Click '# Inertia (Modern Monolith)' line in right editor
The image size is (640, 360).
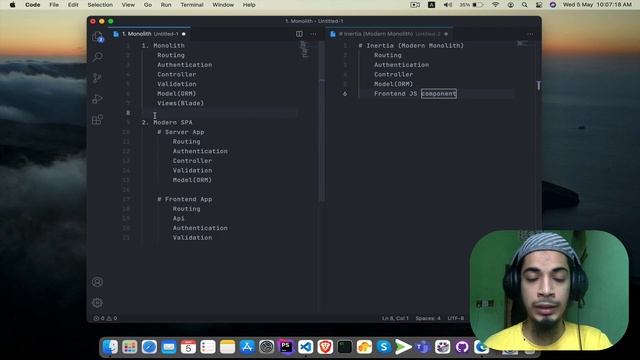coord(411,46)
